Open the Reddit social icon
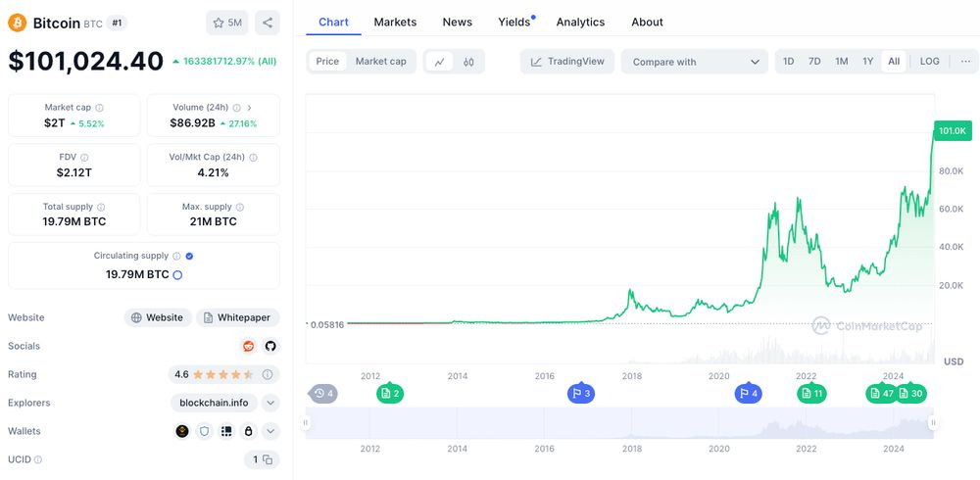Viewport: 980px width, 480px height. click(x=249, y=346)
